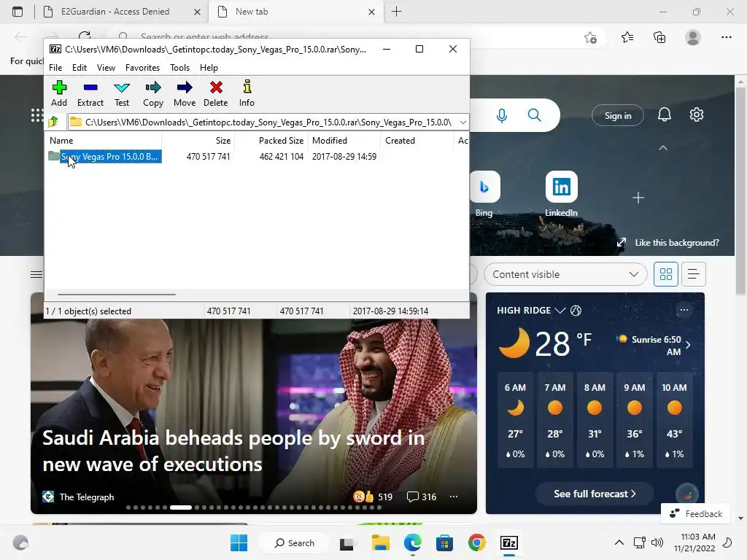Sort by the Created column header

pos(417,141)
